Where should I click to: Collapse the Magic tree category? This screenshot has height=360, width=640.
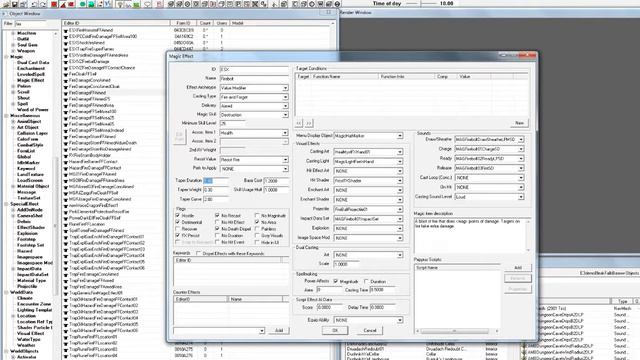(x=7, y=57)
